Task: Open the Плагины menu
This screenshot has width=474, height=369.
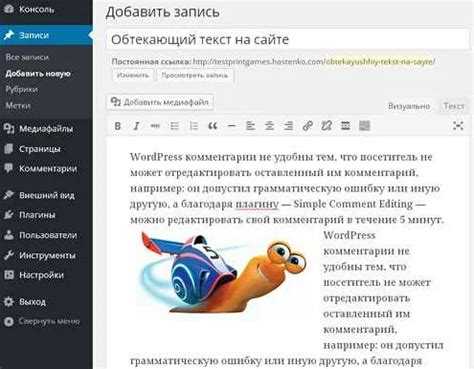Action: [46, 215]
